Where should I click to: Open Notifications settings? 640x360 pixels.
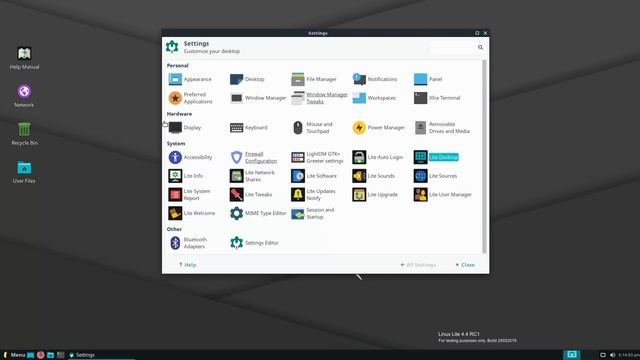[x=375, y=79]
